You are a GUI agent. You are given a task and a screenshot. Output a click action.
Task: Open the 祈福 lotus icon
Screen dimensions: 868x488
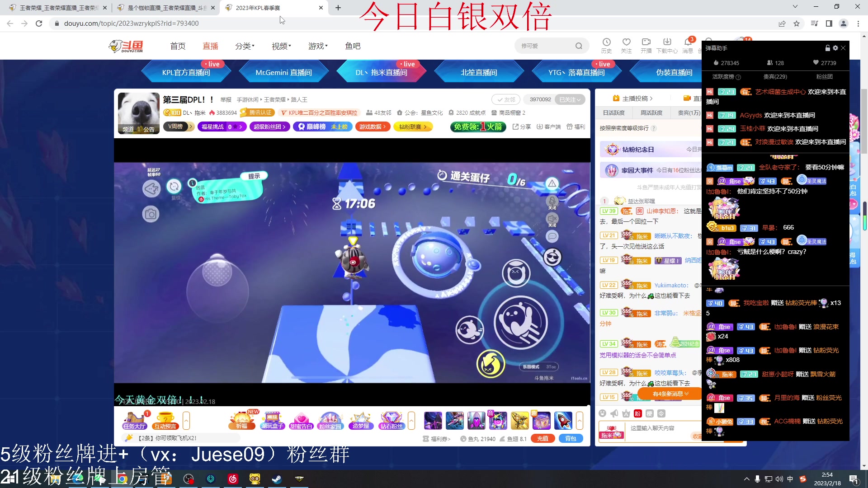click(242, 421)
